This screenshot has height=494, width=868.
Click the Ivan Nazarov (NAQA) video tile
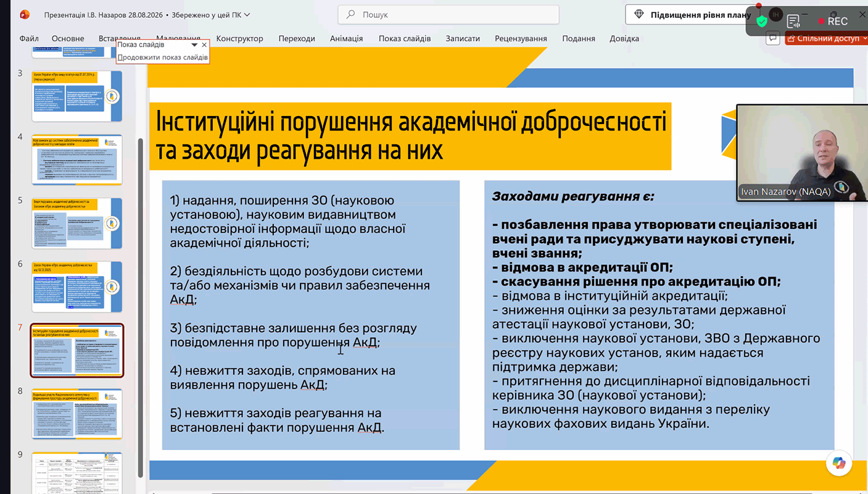802,153
